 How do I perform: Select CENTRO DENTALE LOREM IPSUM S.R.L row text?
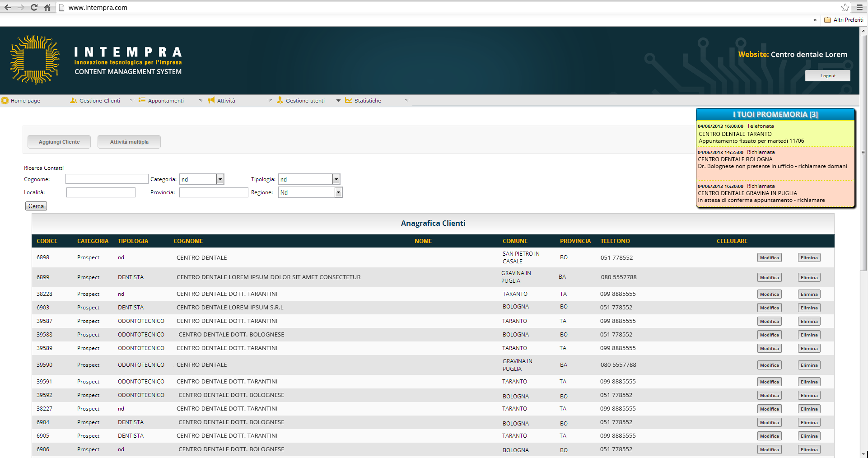click(x=230, y=308)
